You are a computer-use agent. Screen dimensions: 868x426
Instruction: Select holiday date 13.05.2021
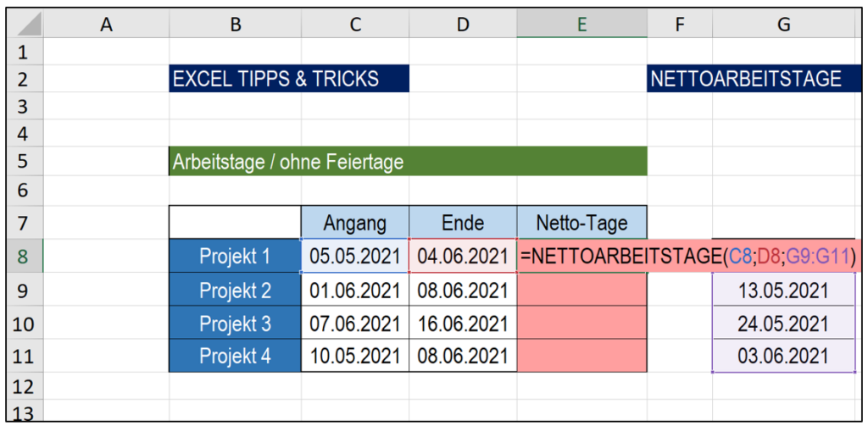click(x=783, y=290)
